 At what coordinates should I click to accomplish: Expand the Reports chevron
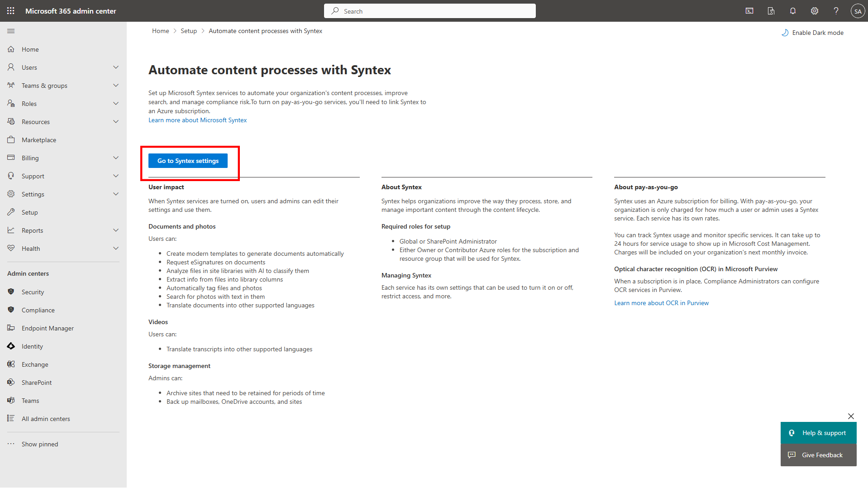(x=116, y=230)
